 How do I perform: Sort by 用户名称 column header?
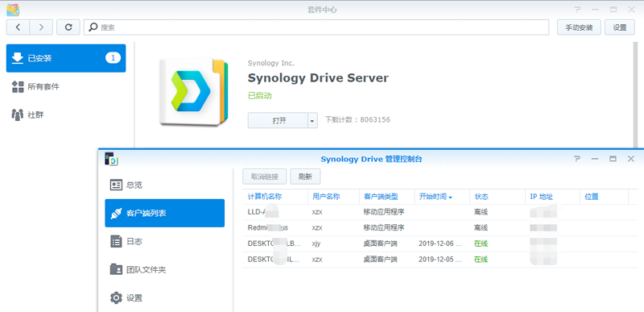333,197
